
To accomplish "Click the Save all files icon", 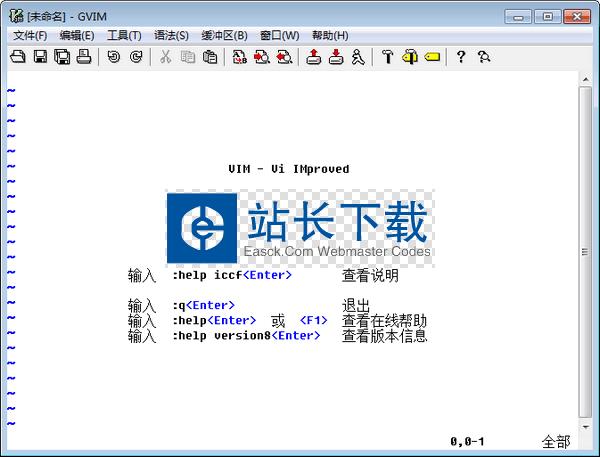I will tap(62, 57).
